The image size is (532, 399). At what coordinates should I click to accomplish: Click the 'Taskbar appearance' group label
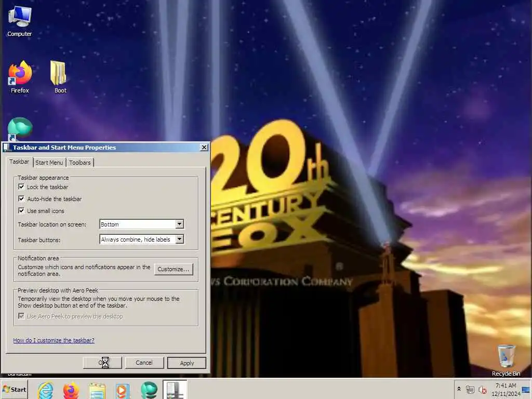[x=43, y=178]
